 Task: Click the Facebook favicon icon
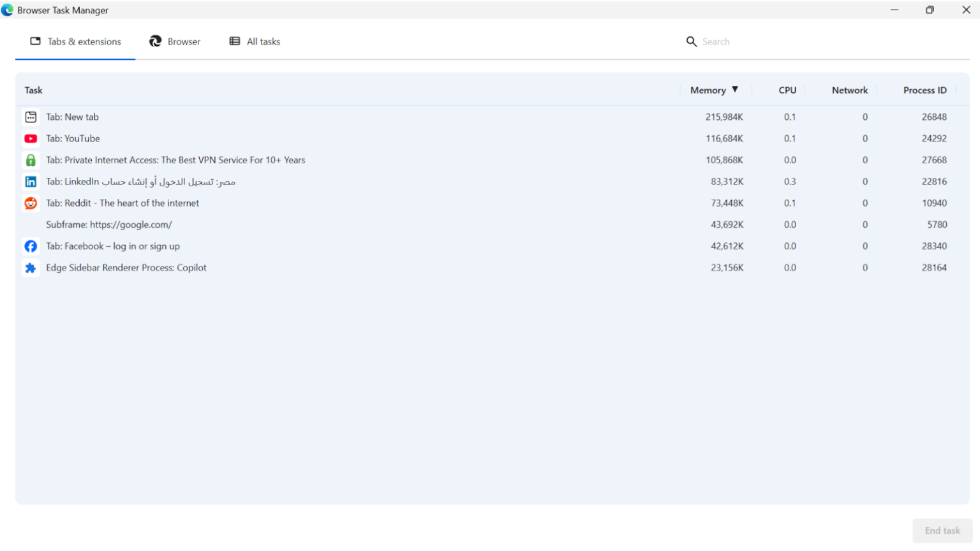(x=31, y=246)
